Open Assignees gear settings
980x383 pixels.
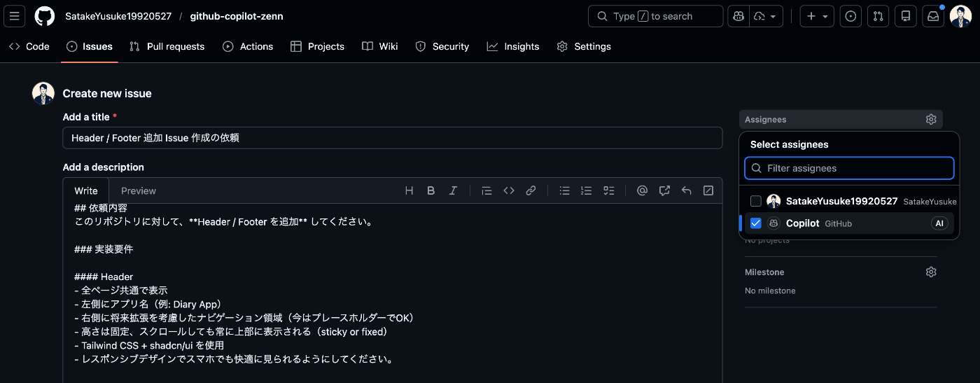point(931,120)
